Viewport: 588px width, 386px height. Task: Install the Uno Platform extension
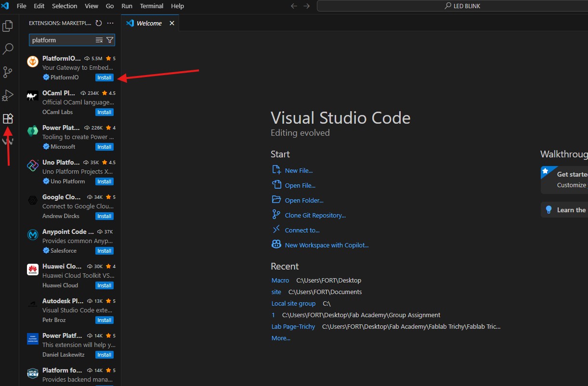click(105, 181)
